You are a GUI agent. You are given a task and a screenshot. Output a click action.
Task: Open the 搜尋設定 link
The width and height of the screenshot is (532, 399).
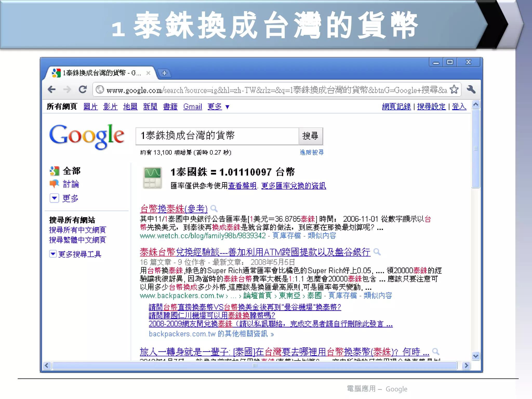click(x=431, y=107)
